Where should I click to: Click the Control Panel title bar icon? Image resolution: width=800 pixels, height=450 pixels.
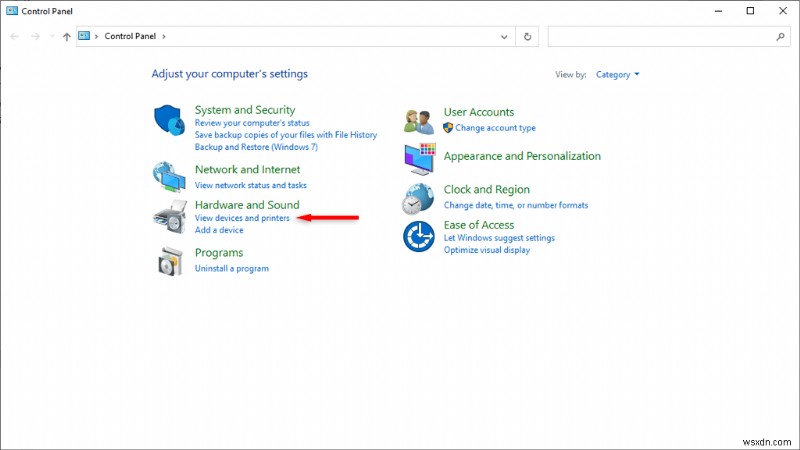point(12,11)
